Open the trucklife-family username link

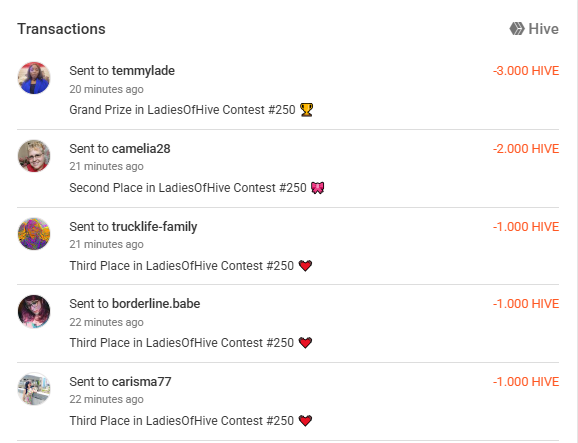pyautogui.click(x=154, y=227)
